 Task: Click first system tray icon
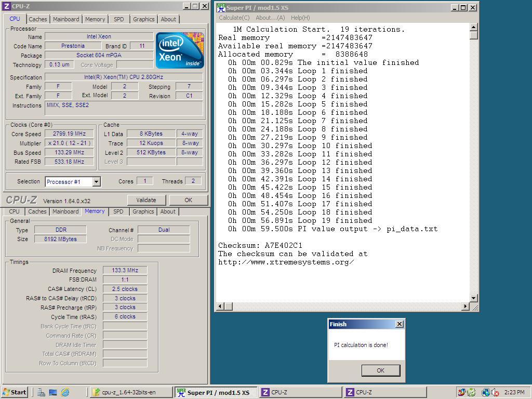pos(461,393)
